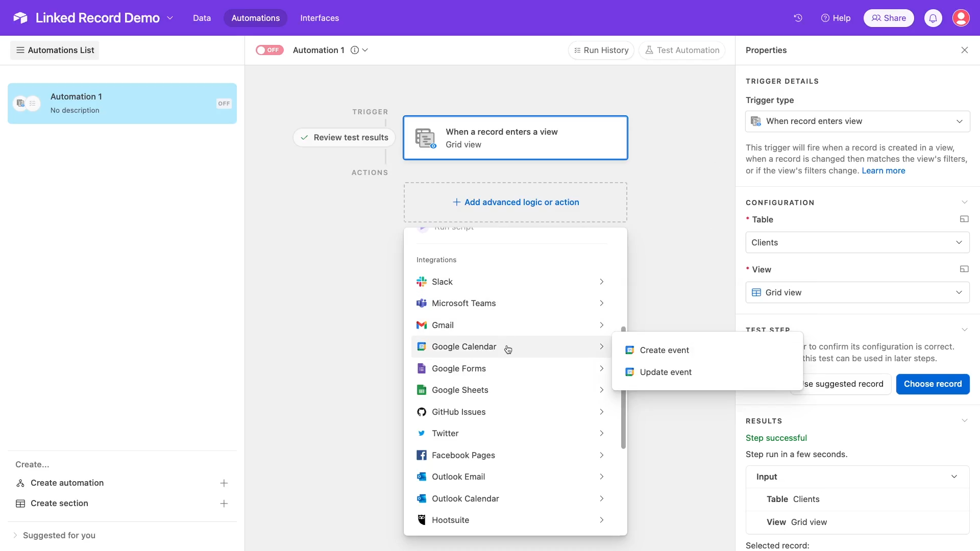Collapse the Configuration section
980x551 pixels.
coord(965,203)
